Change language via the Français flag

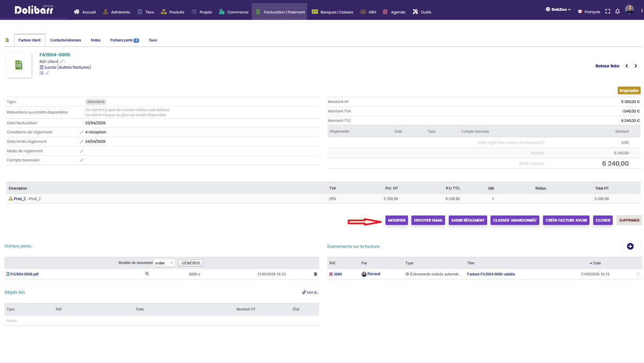(589, 11)
